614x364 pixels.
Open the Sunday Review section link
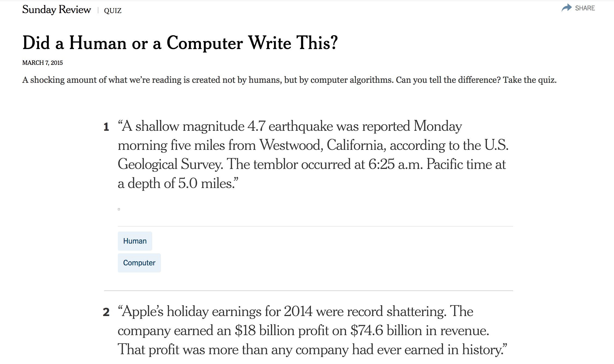(56, 10)
